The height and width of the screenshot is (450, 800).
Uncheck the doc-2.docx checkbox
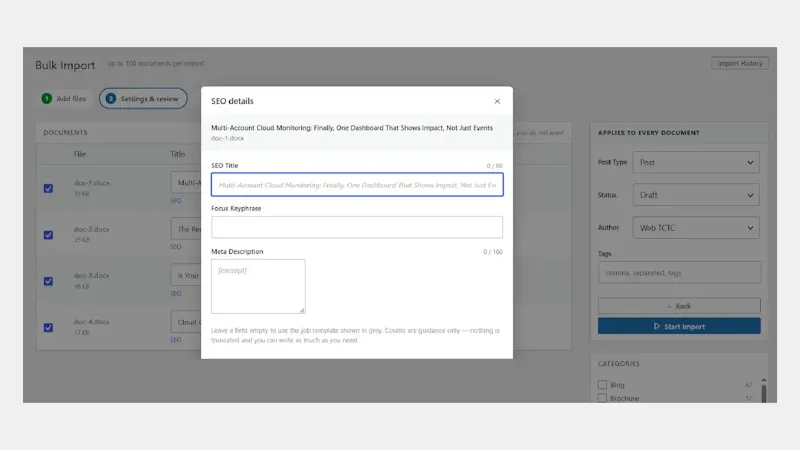point(48,235)
